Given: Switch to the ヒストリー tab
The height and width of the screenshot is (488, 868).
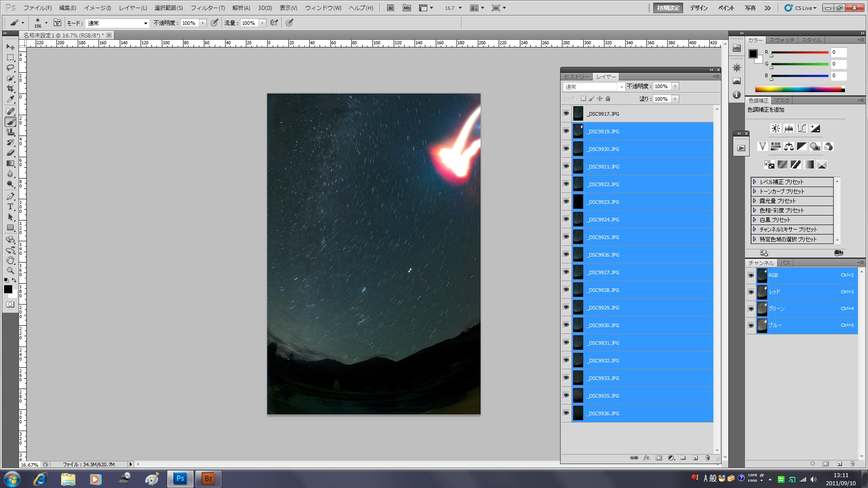Looking at the screenshot, I should 576,77.
